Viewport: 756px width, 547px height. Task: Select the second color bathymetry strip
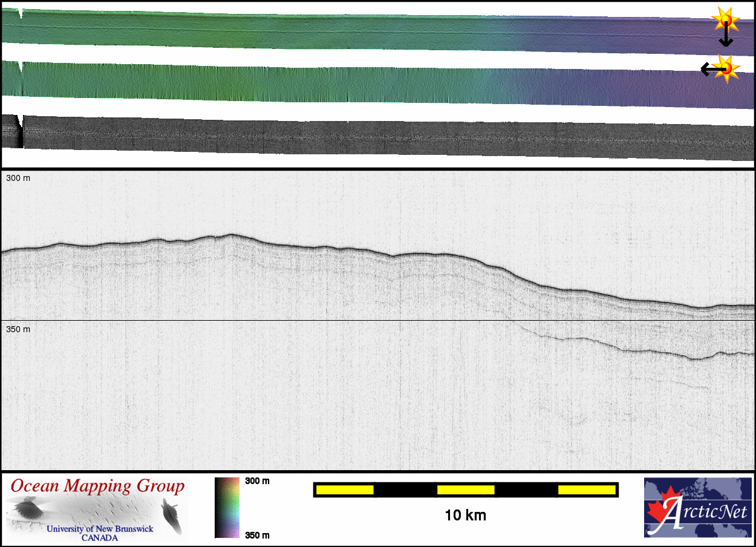pos(363,84)
